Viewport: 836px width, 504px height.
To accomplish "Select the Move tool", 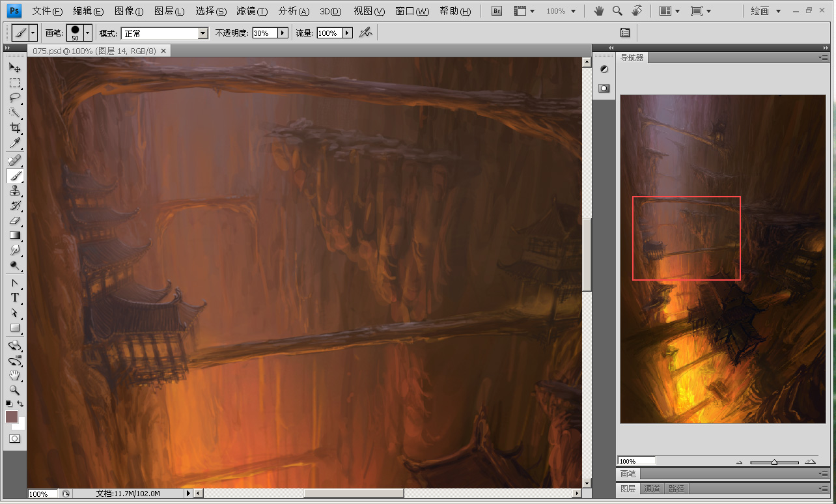I will click(x=14, y=68).
